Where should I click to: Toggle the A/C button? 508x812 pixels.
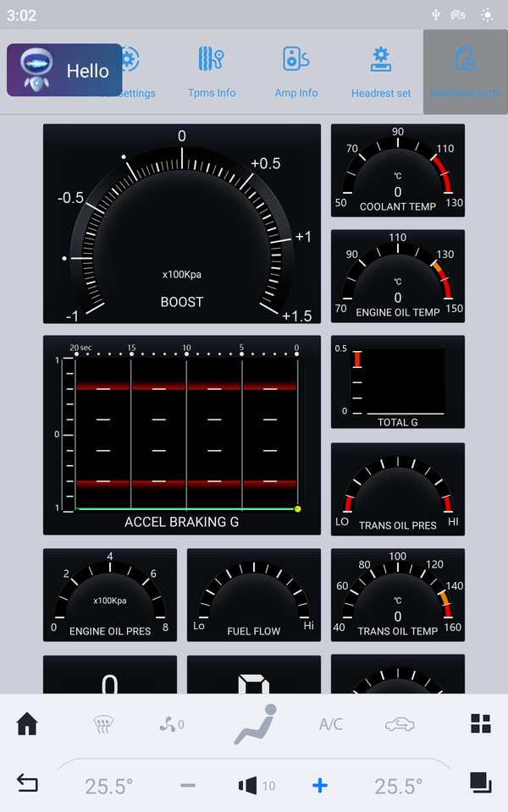[x=331, y=724]
